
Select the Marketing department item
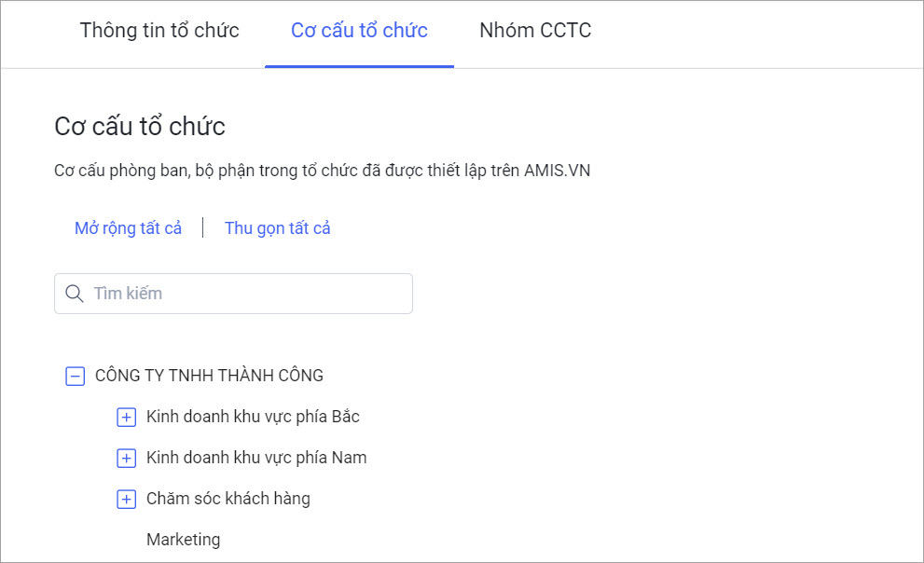183,540
